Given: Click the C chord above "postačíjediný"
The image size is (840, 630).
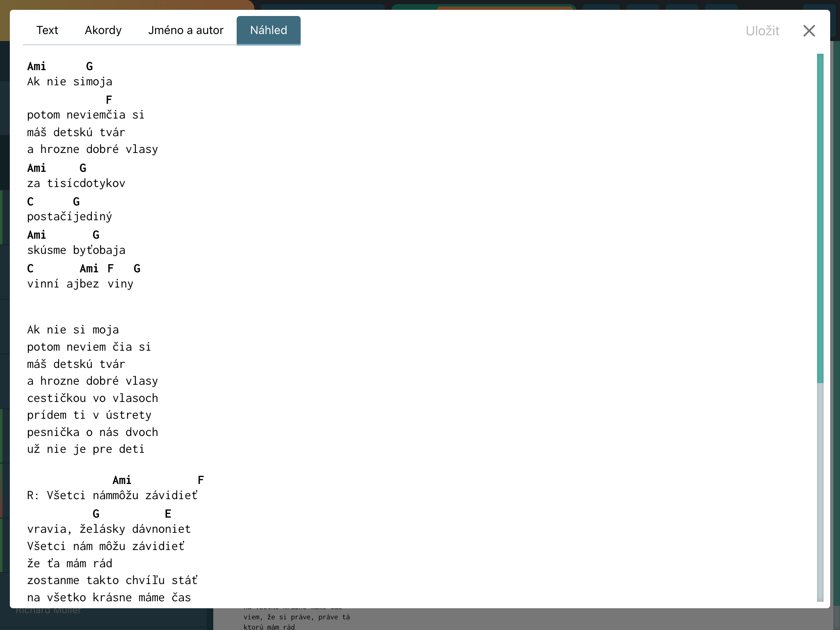Looking at the screenshot, I should click(30, 202).
